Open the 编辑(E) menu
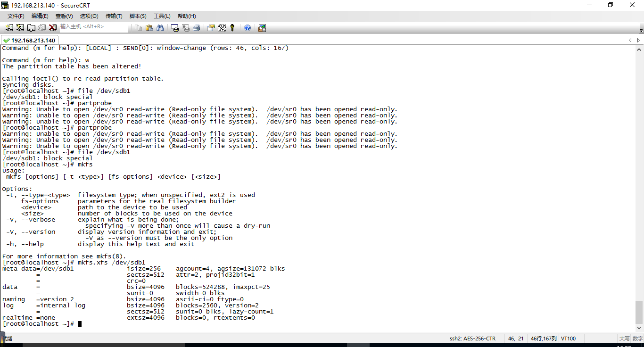This screenshot has width=644, height=347. pyautogui.click(x=40, y=16)
